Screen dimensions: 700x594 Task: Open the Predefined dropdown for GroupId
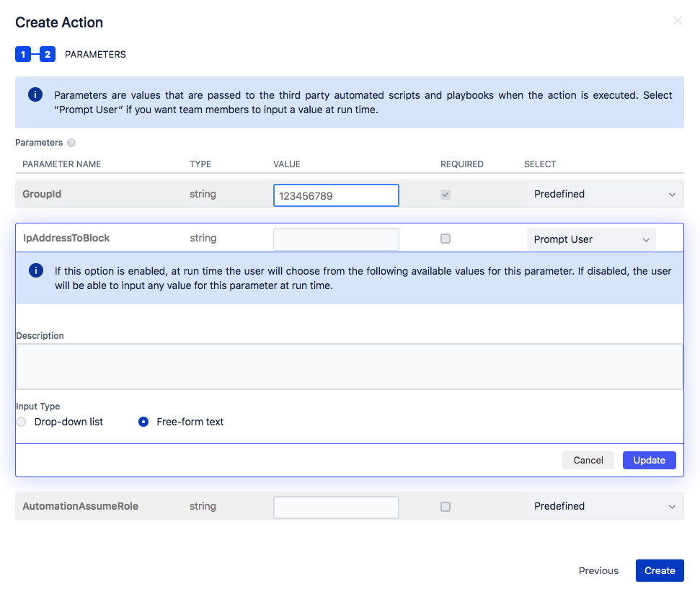coord(604,194)
